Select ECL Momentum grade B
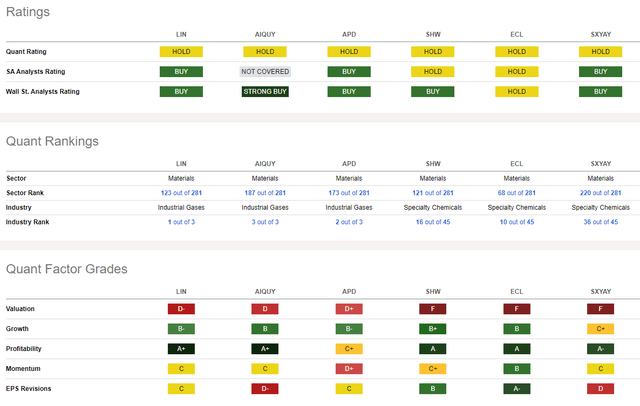Viewport: 640px width, 406px height. pyautogui.click(x=516, y=369)
